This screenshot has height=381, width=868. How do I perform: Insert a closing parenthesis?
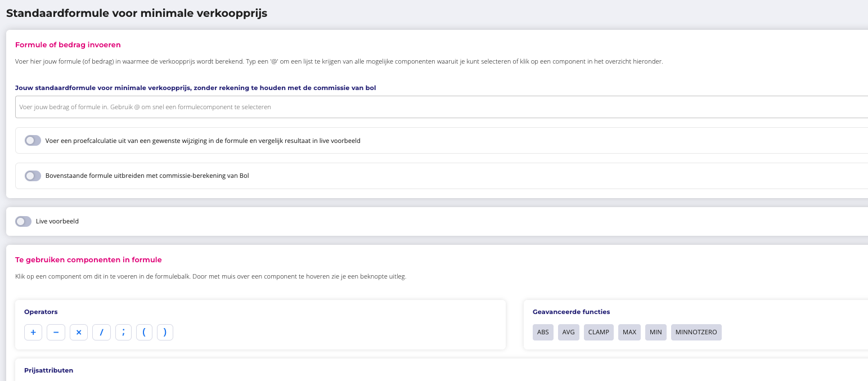point(165,333)
